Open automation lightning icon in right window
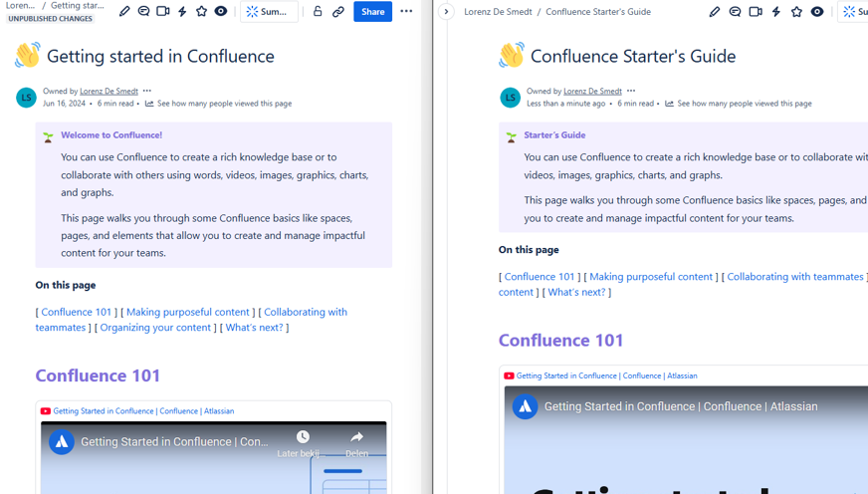Screen dimensions: 868x494 776,12
